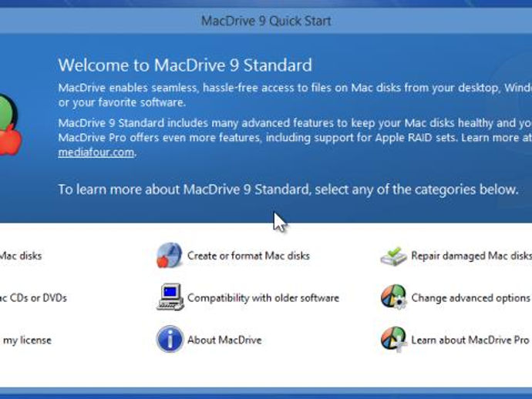Click the Change advanced options icon
The image size is (532, 399).
[393, 297]
